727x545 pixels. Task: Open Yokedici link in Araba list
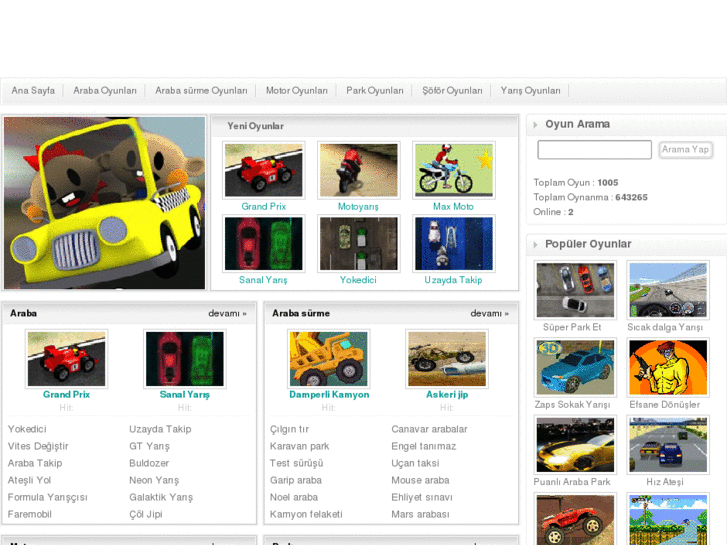(27, 429)
